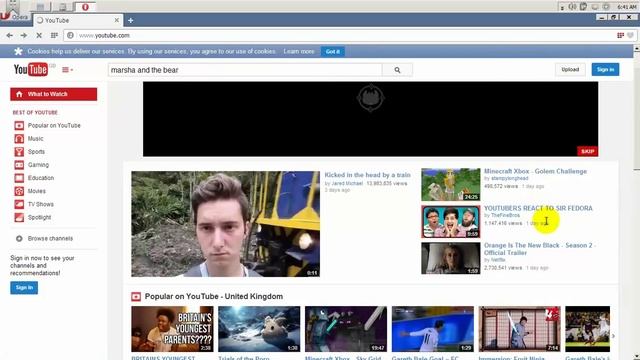
Task: Click the Minecraft Golem Challenge thumbnail
Action: 451,184
